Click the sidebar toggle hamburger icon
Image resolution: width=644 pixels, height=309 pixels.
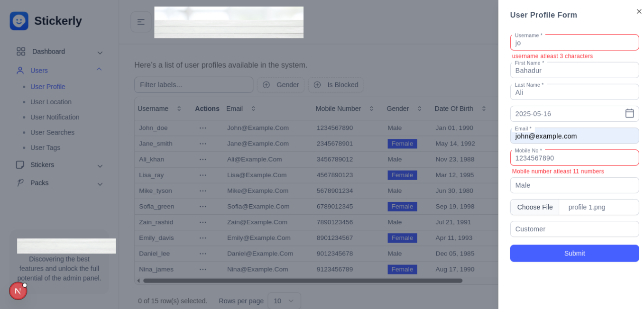(141, 22)
